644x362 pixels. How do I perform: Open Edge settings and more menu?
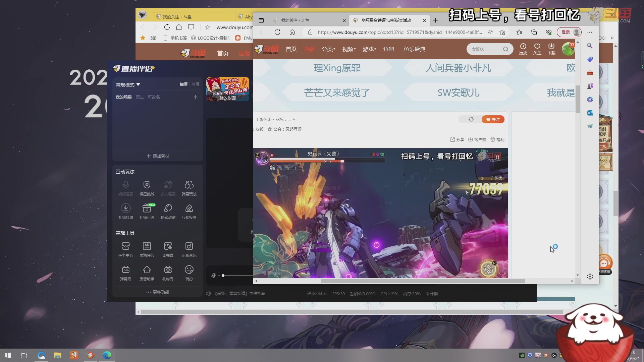pos(590,32)
